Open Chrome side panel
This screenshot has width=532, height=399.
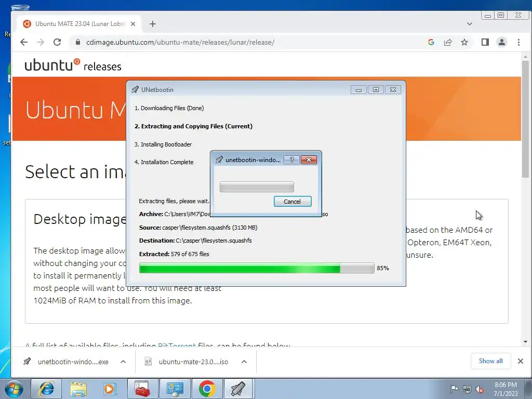point(485,42)
